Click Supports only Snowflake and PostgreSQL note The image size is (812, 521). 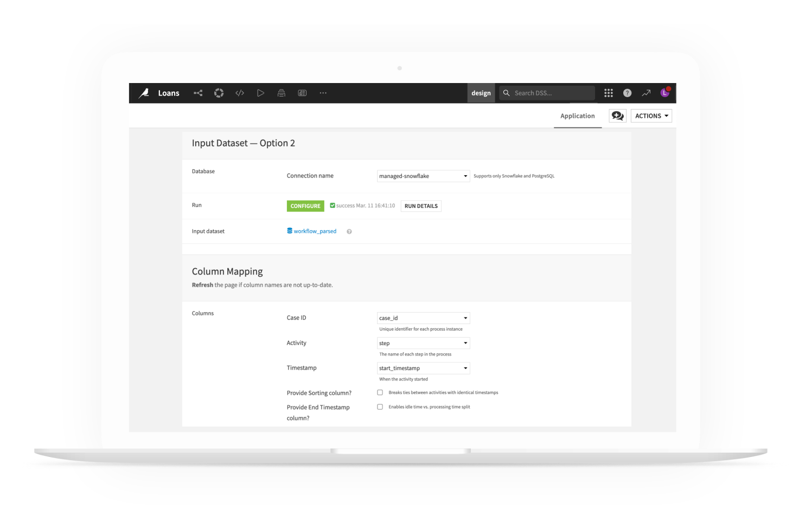514,176
